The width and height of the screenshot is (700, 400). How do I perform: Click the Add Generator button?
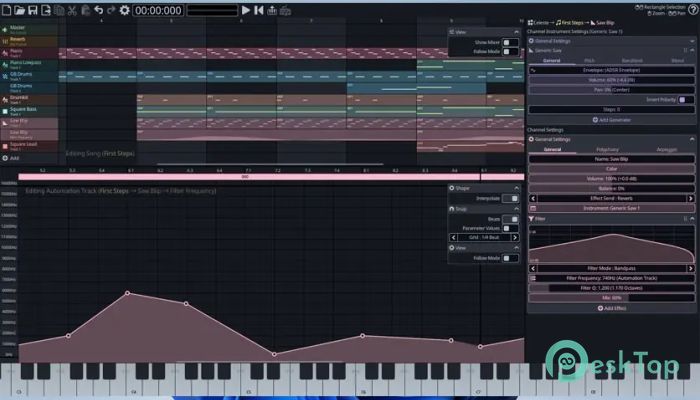[x=612, y=120]
